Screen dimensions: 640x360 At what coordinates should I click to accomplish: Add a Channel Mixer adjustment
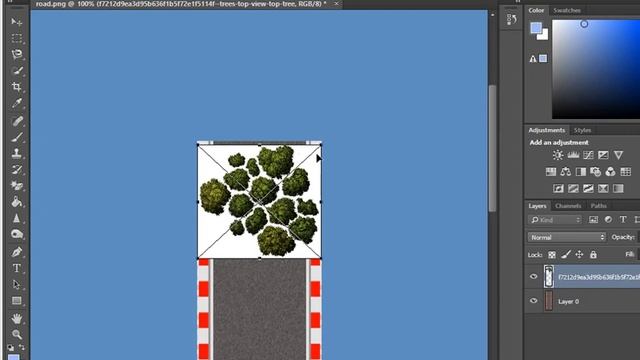coord(611,172)
